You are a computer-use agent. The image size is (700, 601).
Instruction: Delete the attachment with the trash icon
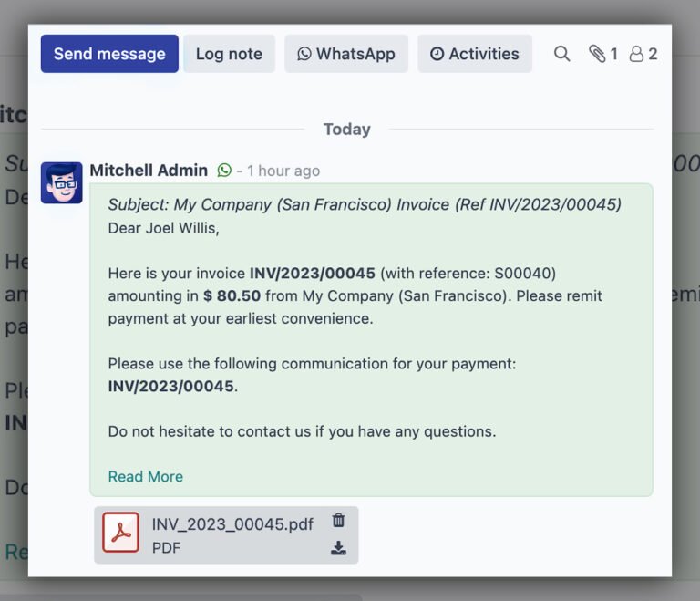(x=338, y=521)
